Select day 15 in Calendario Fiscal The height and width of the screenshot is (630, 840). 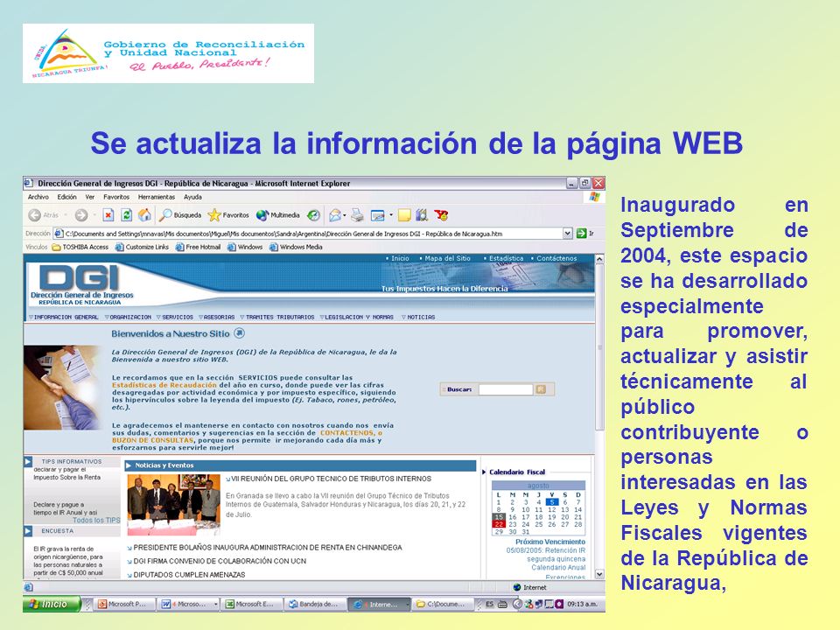pos(499,517)
